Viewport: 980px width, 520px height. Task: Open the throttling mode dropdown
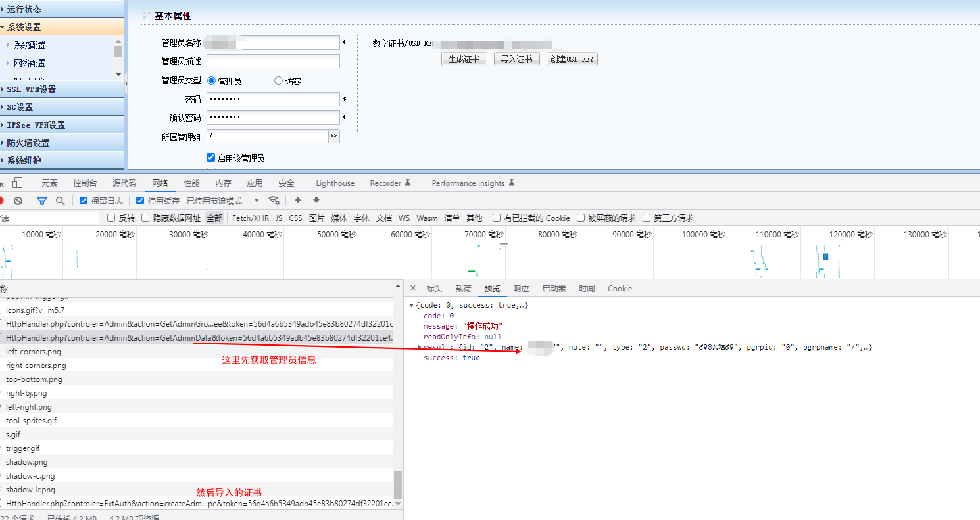point(257,201)
